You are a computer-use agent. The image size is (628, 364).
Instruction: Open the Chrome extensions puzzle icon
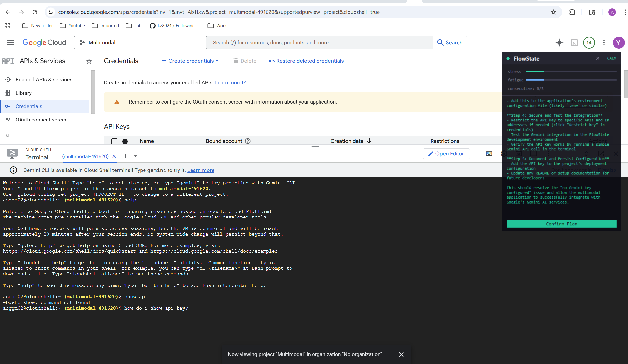tap(572, 12)
